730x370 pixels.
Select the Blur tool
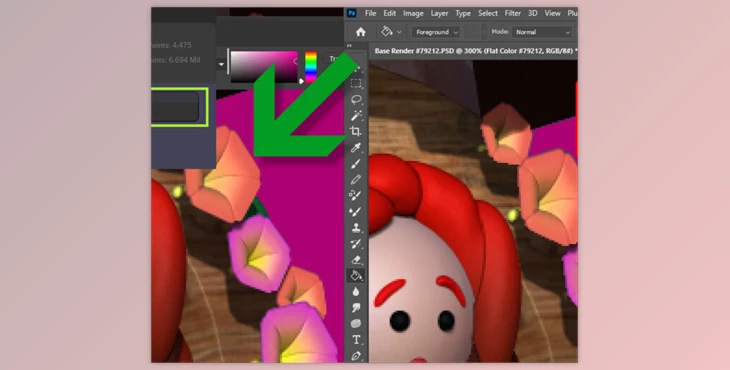pyautogui.click(x=356, y=292)
